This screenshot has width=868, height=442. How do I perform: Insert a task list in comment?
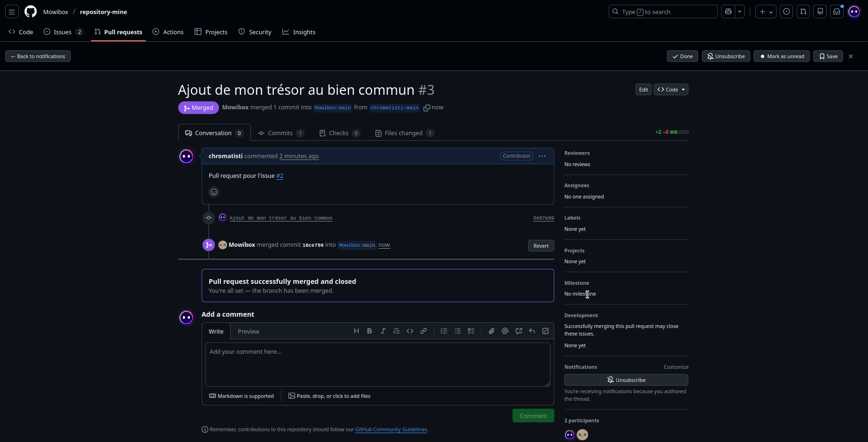coord(471,331)
